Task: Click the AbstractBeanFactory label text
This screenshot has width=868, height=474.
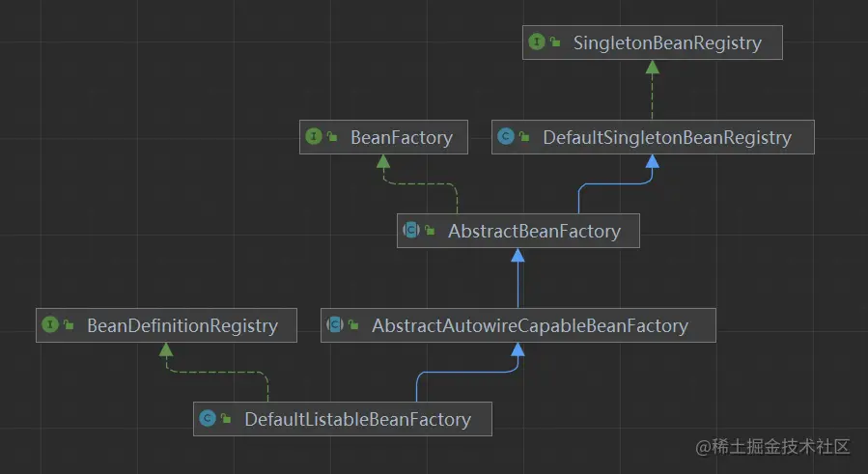Action: 534,231
